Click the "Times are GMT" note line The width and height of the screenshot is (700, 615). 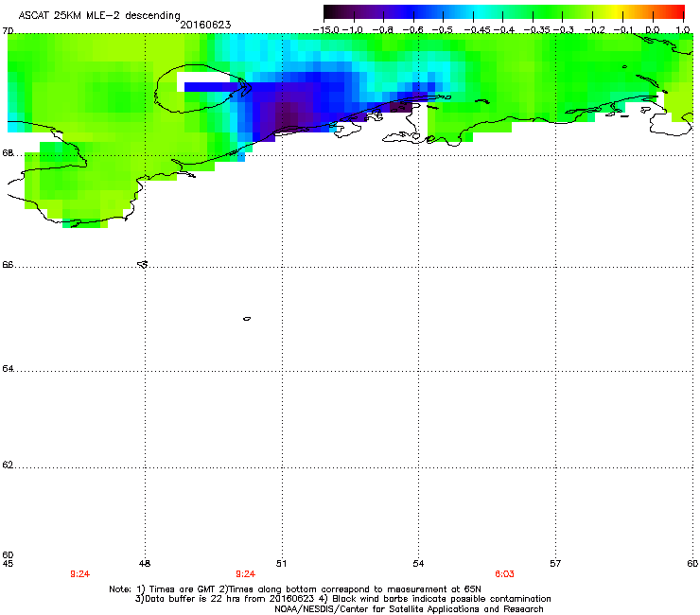coord(295,589)
